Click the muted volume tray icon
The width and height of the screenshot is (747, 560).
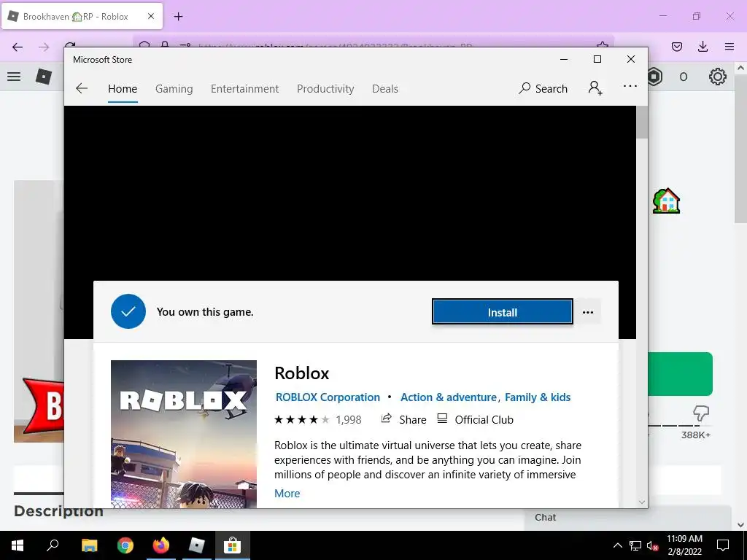653,545
